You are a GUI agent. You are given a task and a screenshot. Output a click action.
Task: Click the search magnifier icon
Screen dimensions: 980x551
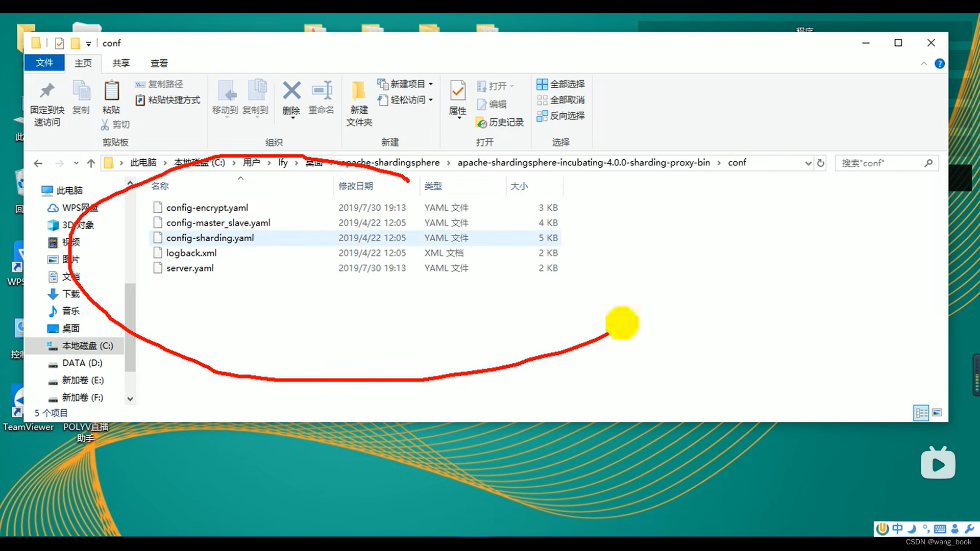pyautogui.click(x=928, y=163)
